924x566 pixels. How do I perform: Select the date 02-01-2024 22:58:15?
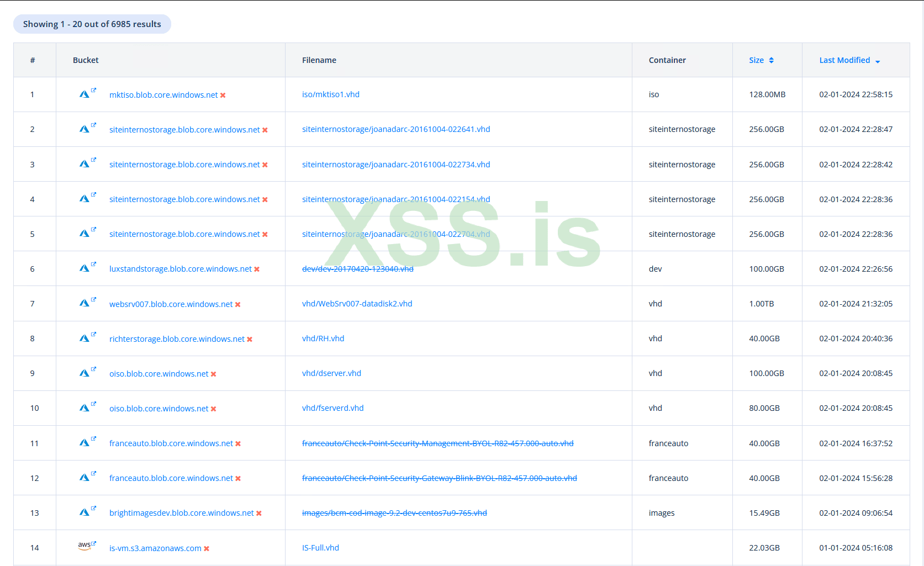[x=856, y=94]
